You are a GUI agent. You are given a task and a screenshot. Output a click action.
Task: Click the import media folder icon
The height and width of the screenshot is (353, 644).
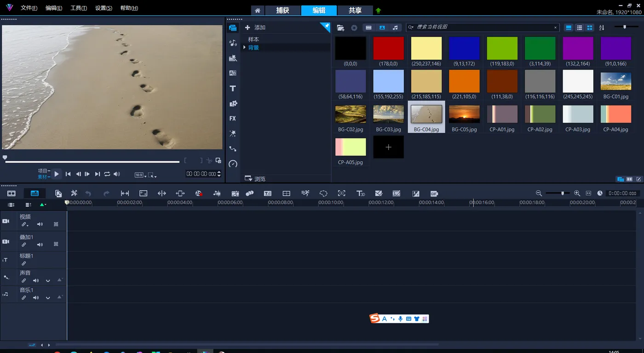(x=340, y=28)
